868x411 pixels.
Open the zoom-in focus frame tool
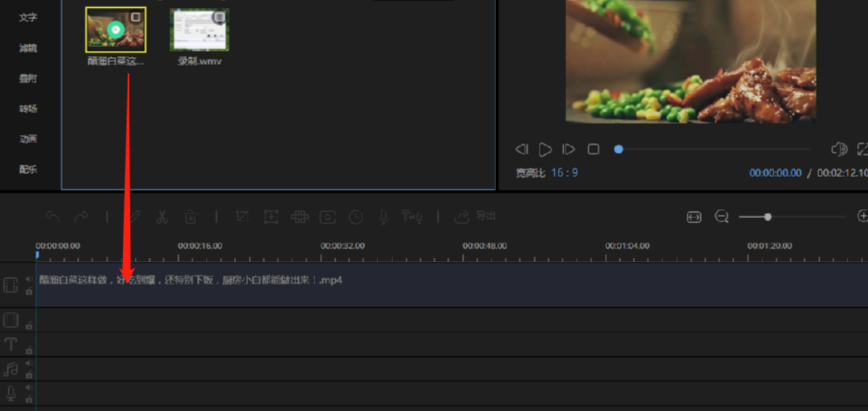[270, 216]
